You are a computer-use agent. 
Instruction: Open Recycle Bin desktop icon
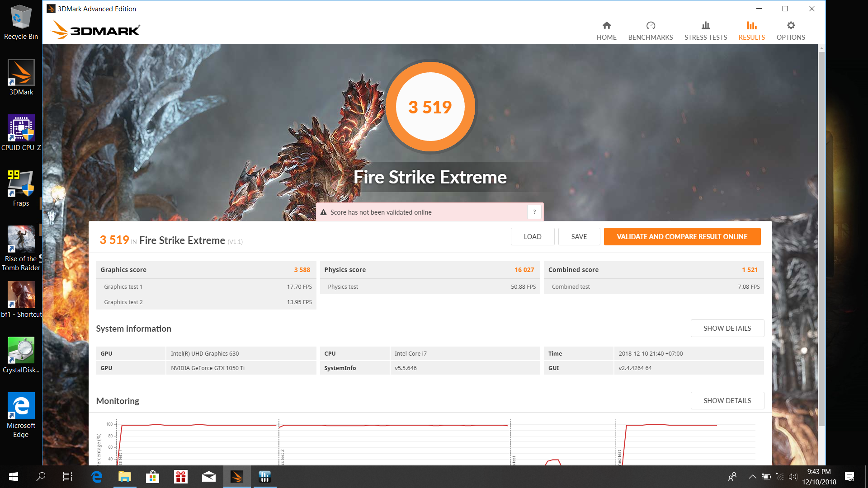(21, 23)
